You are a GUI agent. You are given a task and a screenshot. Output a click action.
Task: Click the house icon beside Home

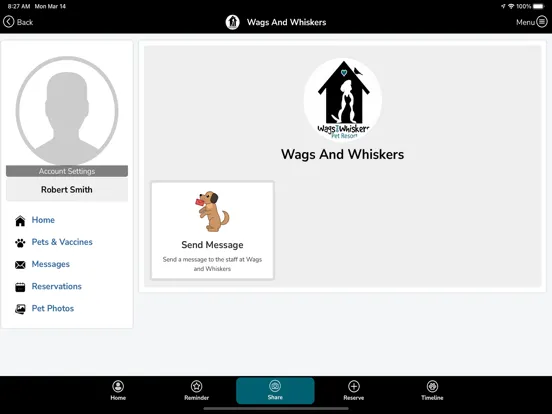(20, 221)
